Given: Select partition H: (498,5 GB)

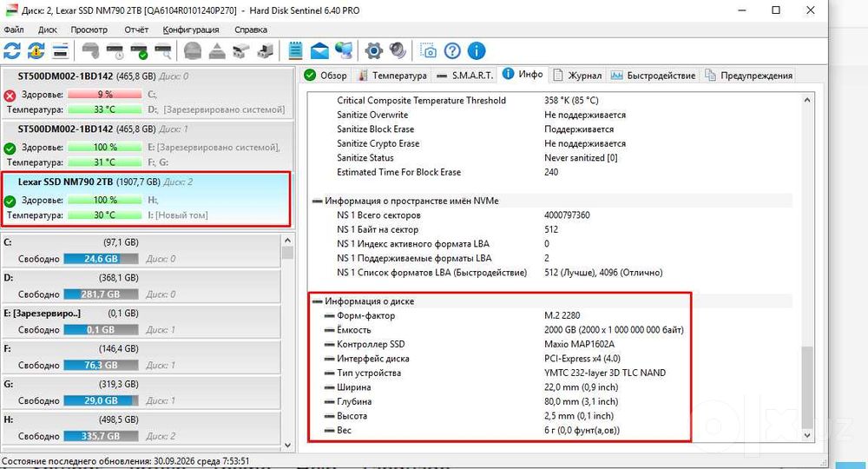Looking at the screenshot, I should [x=141, y=427].
